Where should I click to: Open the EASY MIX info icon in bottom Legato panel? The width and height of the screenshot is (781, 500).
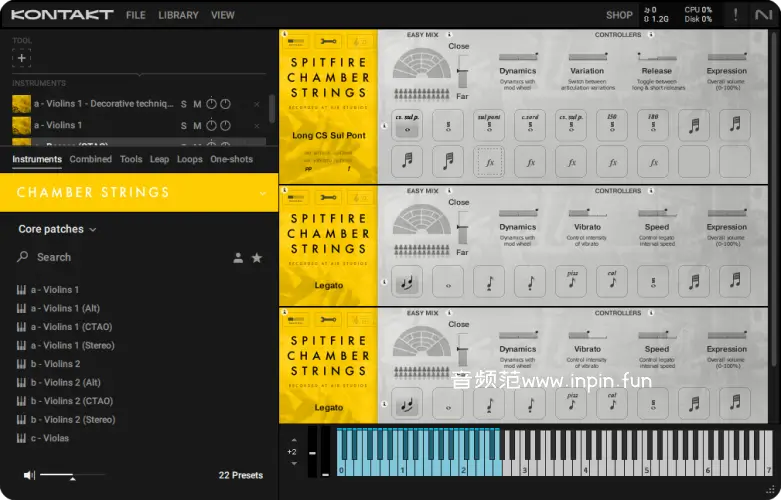pos(449,313)
